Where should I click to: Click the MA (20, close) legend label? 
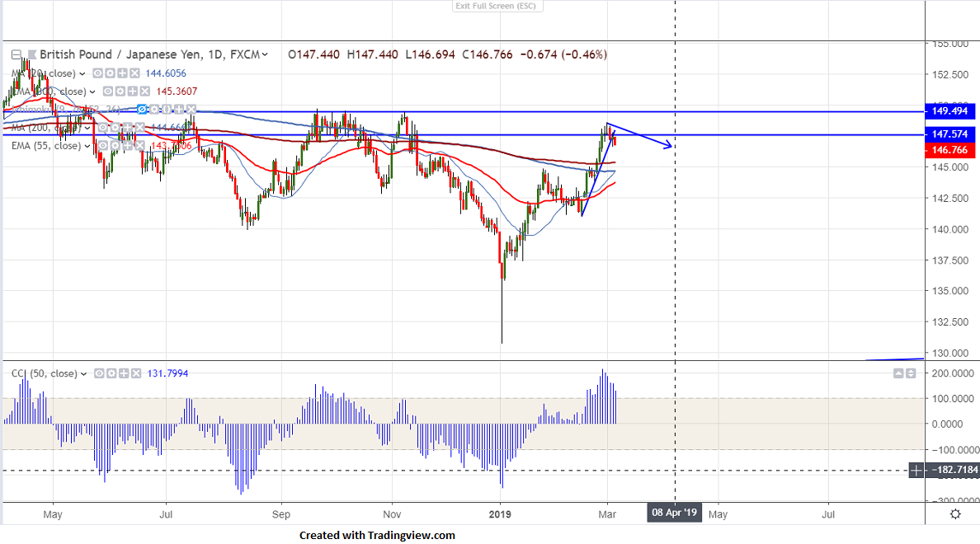point(44,73)
